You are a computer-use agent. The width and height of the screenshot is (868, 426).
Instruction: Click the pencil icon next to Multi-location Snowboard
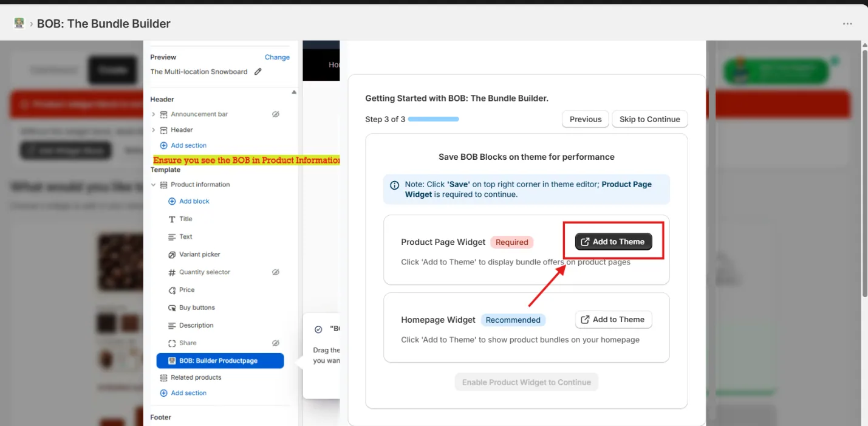tap(258, 72)
